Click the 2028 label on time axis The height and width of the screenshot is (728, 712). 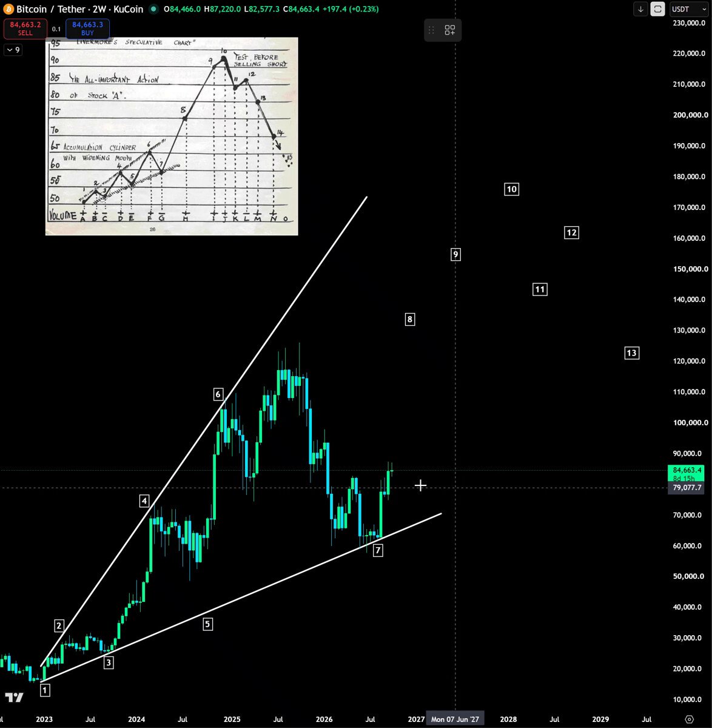pyautogui.click(x=508, y=720)
